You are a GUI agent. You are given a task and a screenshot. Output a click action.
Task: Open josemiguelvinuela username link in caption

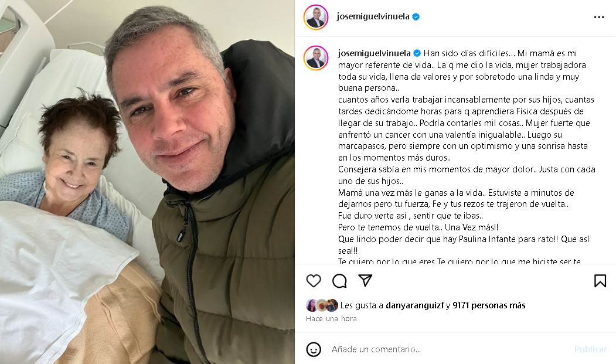374,53
